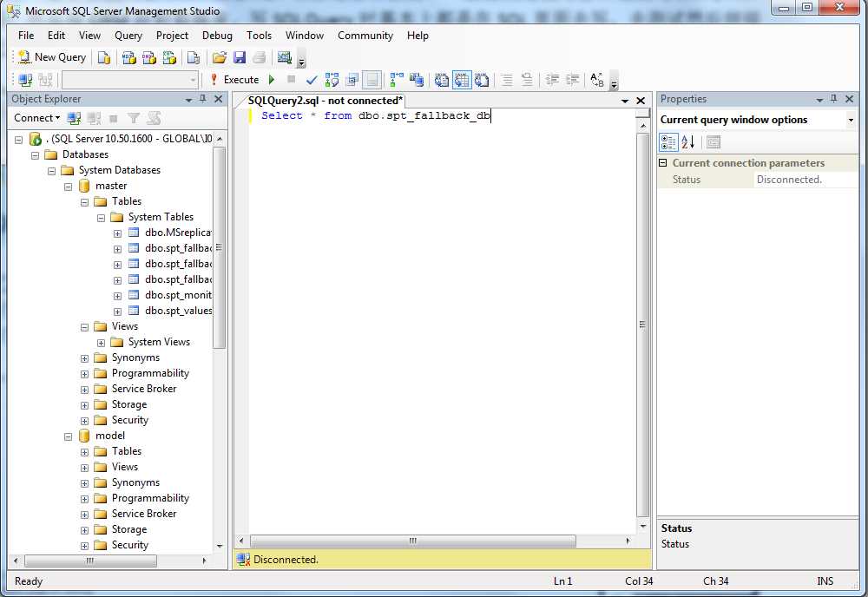Open Properties window position dropdown arrow
This screenshot has width=868, height=597.
click(x=819, y=100)
